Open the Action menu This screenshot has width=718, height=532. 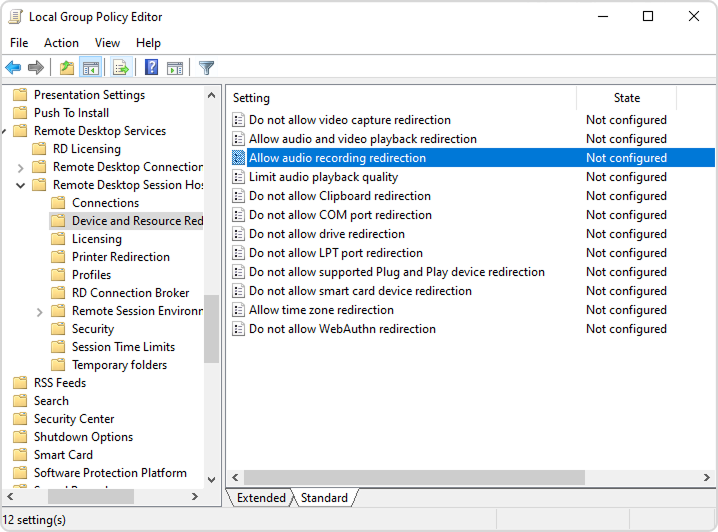[x=61, y=43]
